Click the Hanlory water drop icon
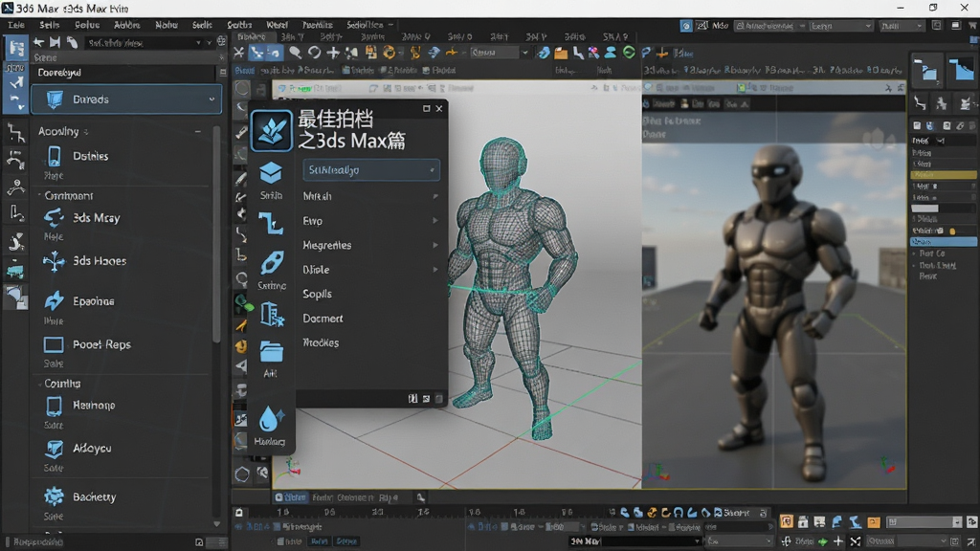980x551 pixels. pyautogui.click(x=270, y=419)
